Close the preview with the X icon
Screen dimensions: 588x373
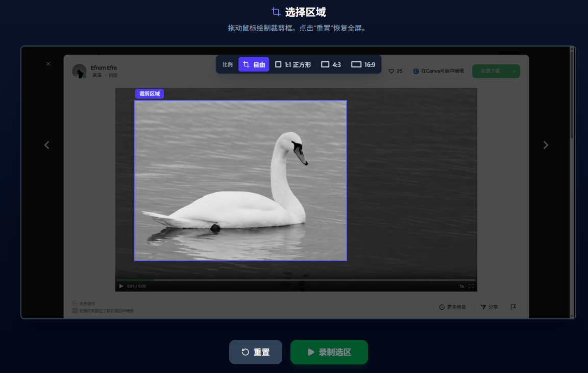48,64
